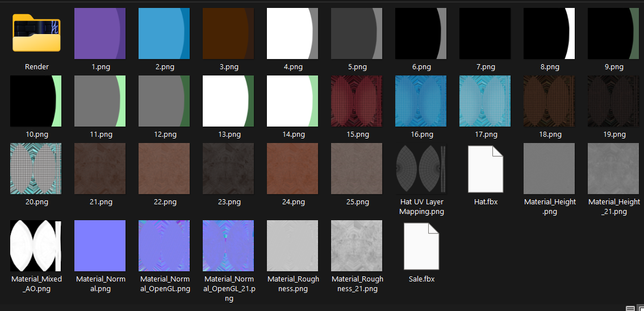
Task: Click the Material_Height.png gray thumbnail
Action: pos(549,169)
